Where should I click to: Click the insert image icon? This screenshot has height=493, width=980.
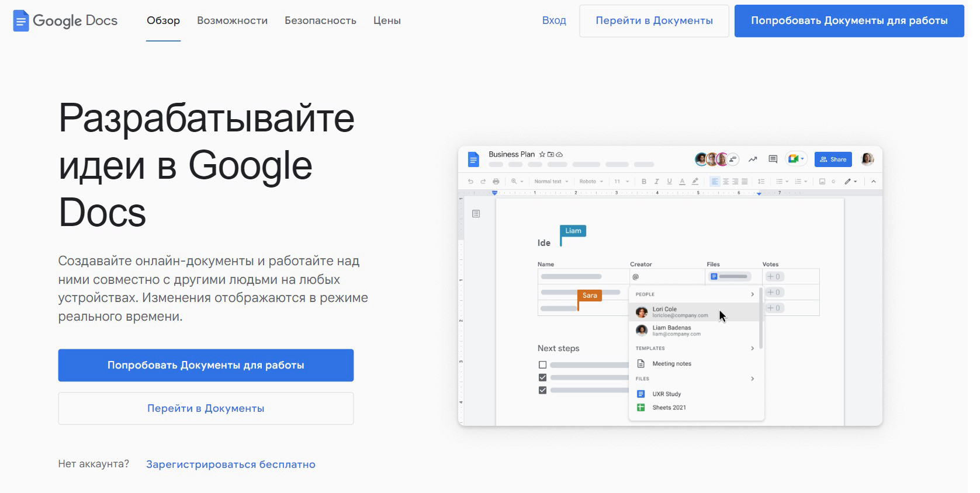tap(822, 182)
